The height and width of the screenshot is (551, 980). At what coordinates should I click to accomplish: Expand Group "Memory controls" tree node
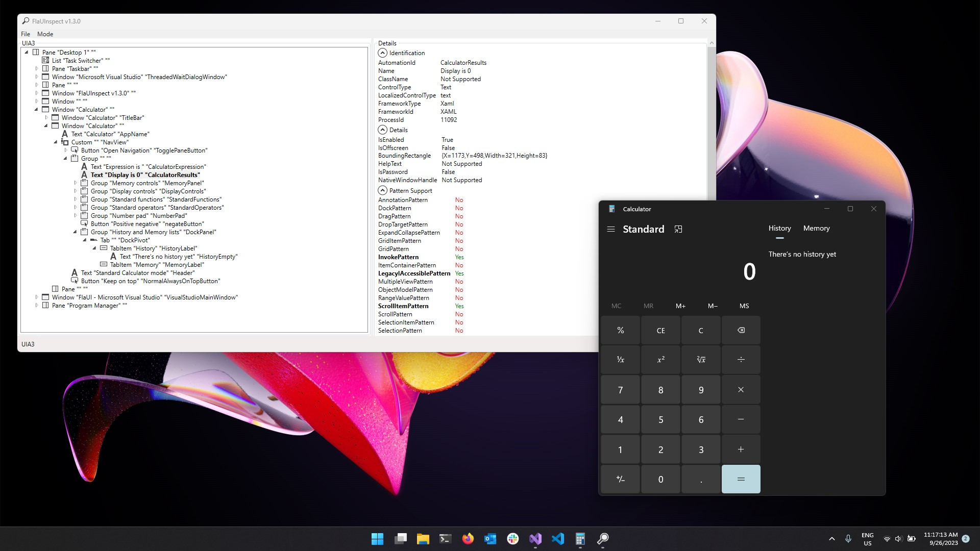click(x=76, y=183)
